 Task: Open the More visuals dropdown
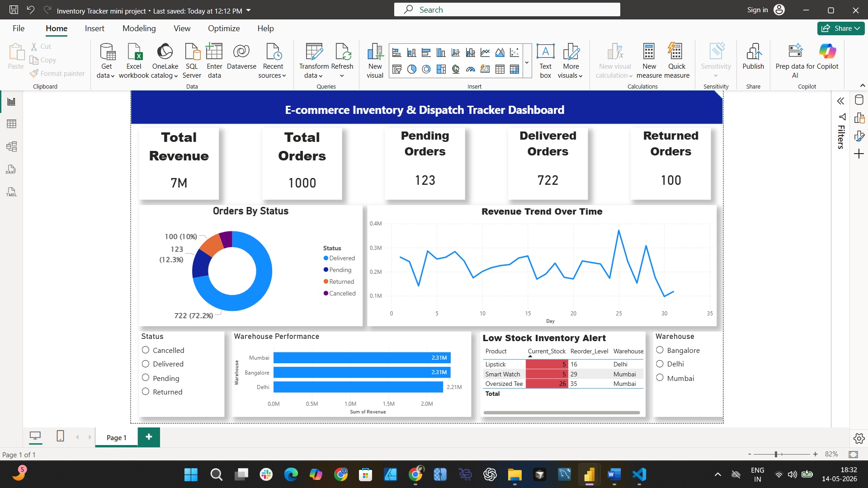pos(570,61)
